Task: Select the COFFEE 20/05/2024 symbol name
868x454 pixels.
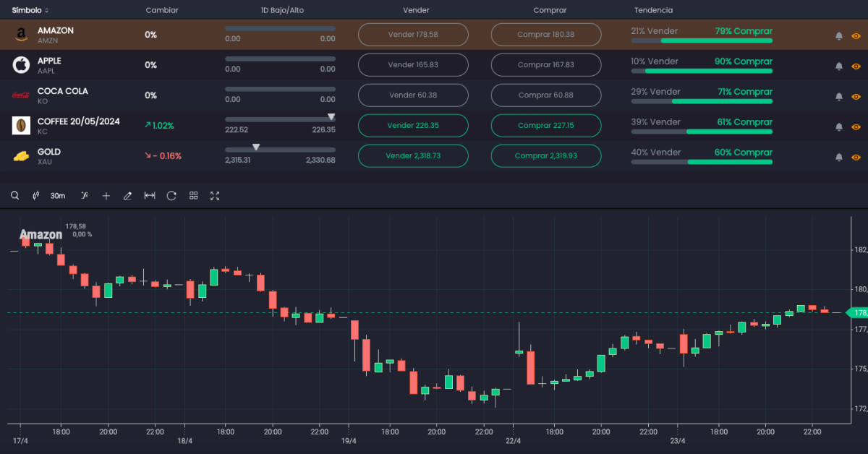Action: 79,121
